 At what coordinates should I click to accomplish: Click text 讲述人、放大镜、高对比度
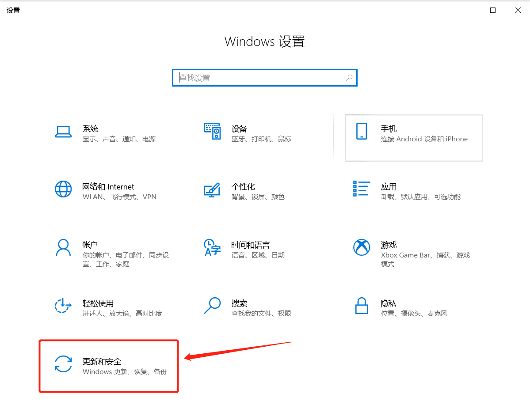(122, 314)
